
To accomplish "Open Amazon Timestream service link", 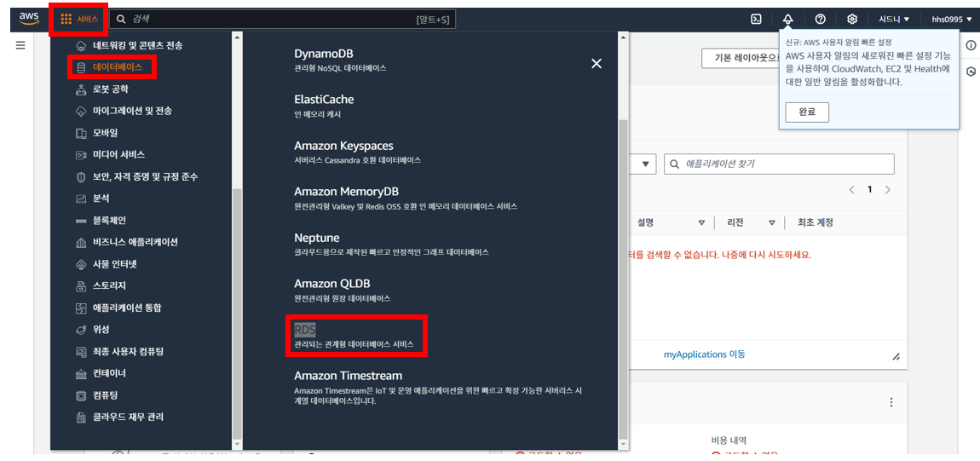I will point(349,376).
